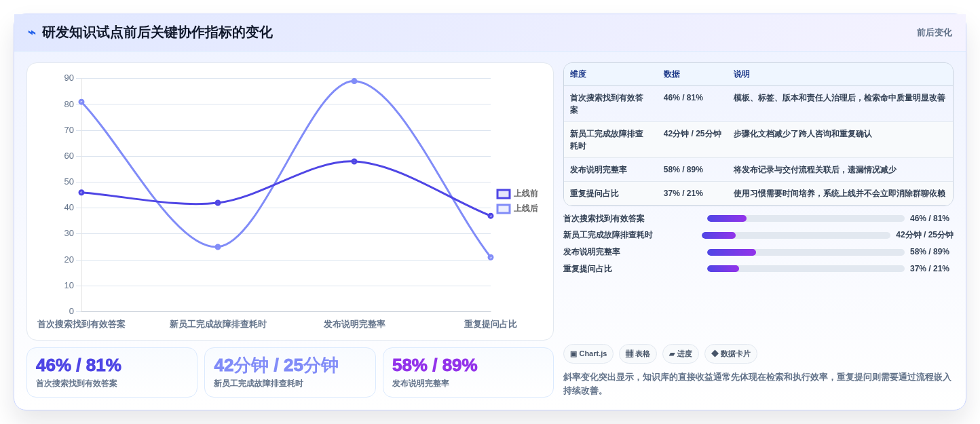Click x-axis label 新员工完成故障排查耗时
The width and height of the screenshot is (980, 424).
point(218,324)
